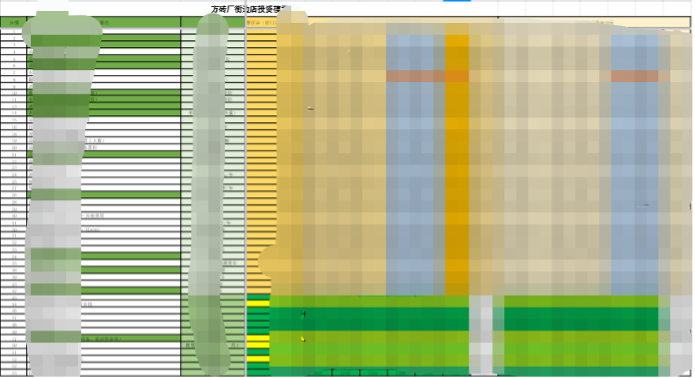This screenshot has height=378, width=695.
Task: Select the cell numbered 21 in the first column
Action: (x=14, y=155)
